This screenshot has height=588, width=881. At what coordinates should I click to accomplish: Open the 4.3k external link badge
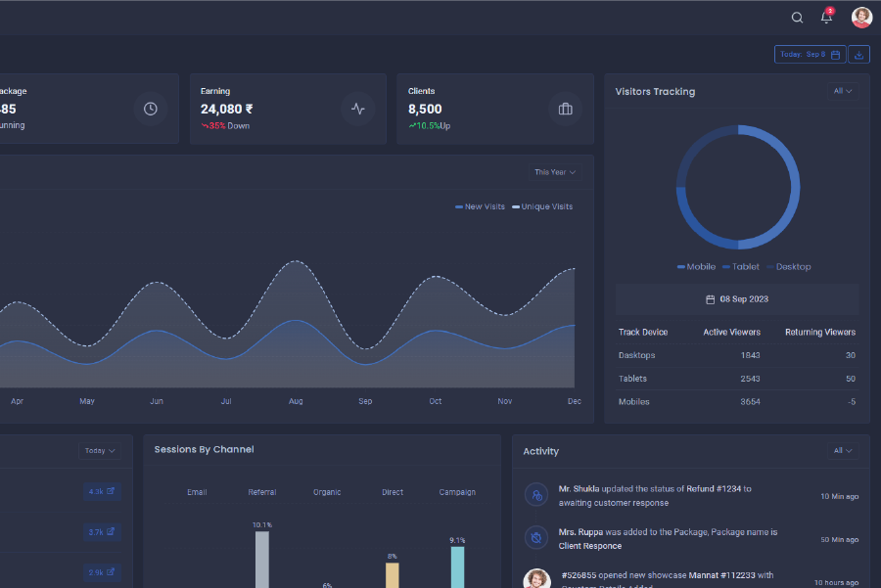pos(102,491)
